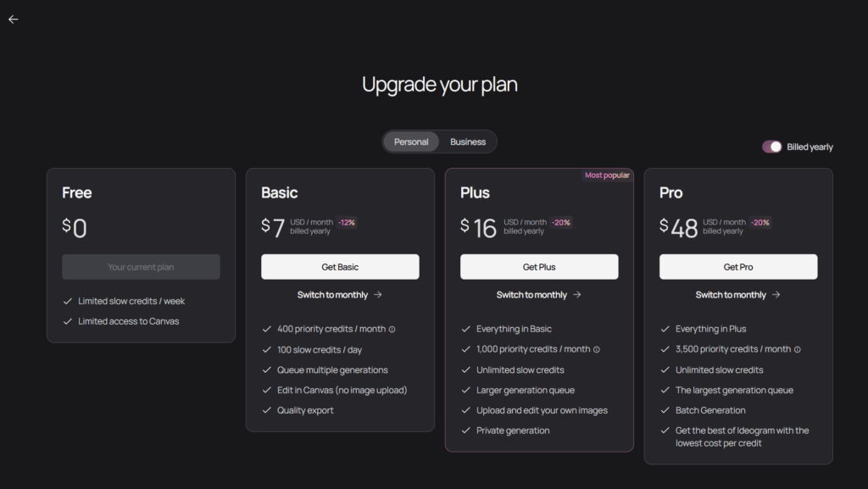
Task: Click Switch to monthly on the Plus plan
Action: point(539,294)
